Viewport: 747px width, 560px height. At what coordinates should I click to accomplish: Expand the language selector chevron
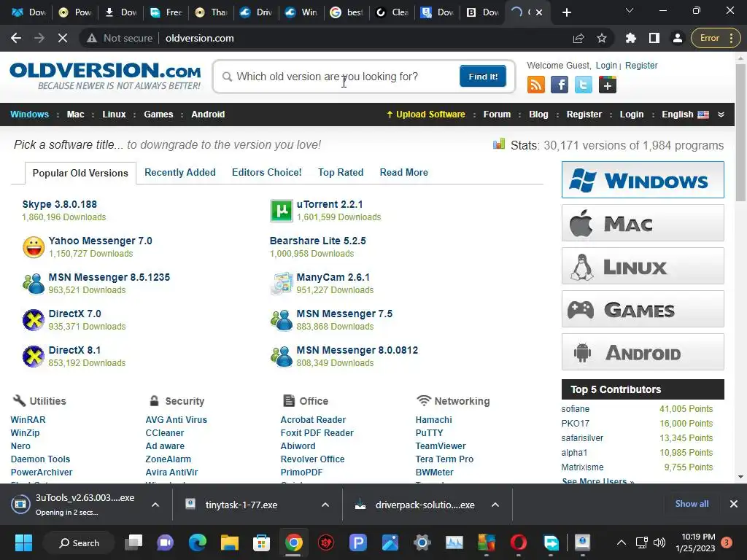pos(721,114)
